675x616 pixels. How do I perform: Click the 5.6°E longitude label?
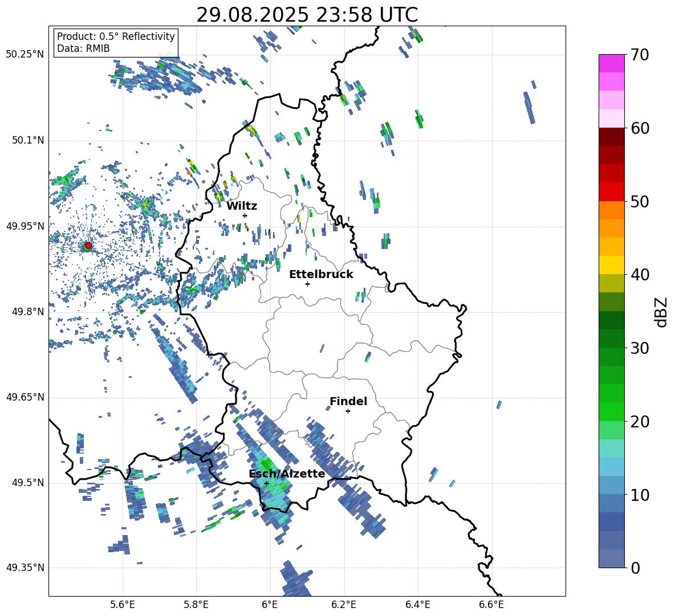(123, 605)
